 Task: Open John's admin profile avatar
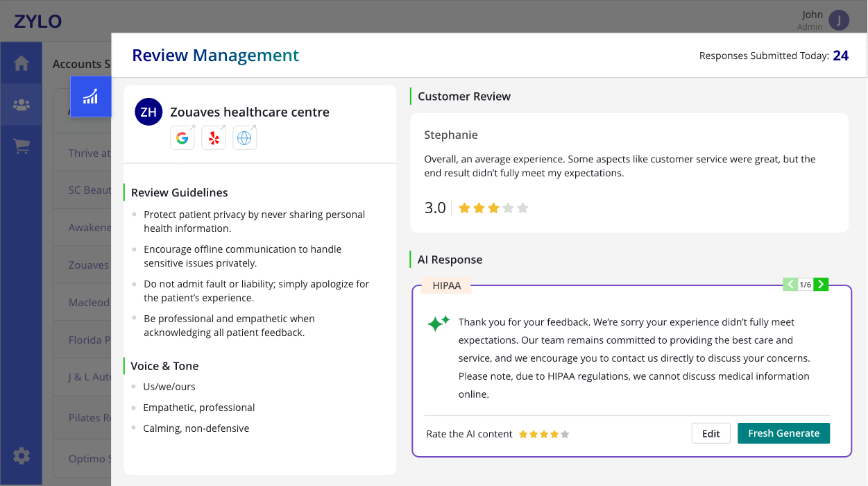[839, 20]
